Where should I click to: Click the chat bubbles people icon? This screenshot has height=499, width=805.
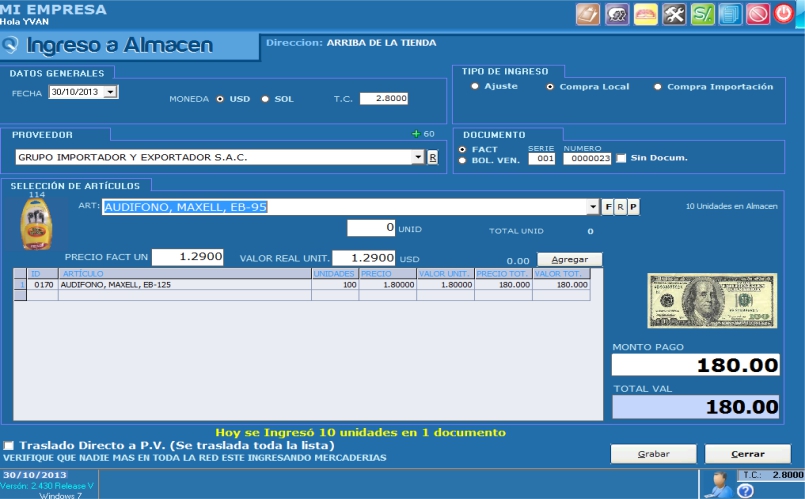point(617,14)
